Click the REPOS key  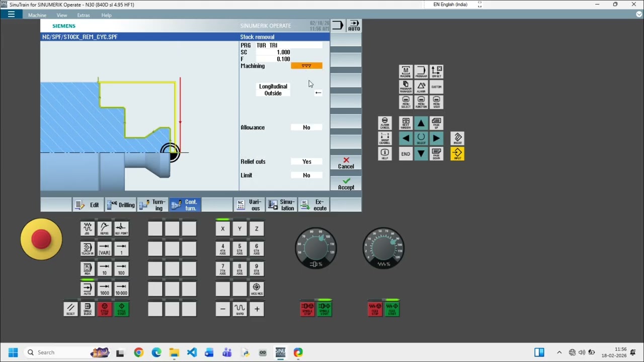105,229
